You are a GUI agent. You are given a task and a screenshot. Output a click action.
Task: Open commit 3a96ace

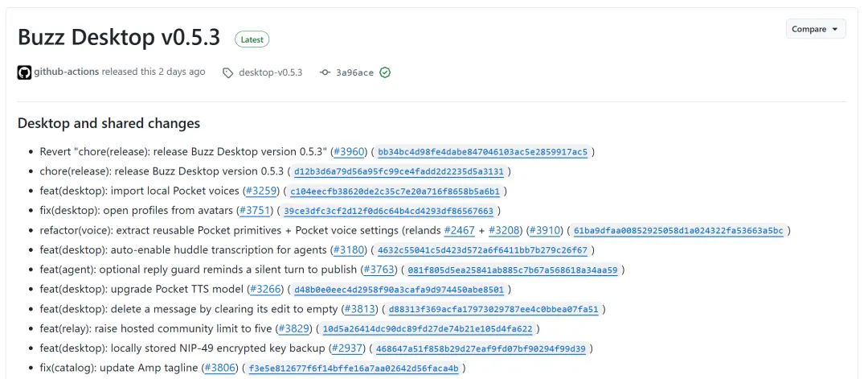pos(355,72)
